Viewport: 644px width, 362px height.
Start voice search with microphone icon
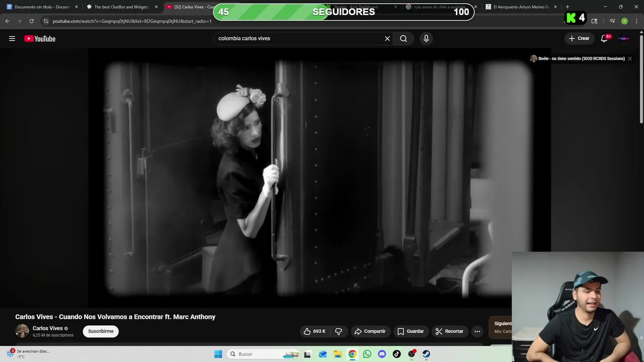(x=426, y=38)
